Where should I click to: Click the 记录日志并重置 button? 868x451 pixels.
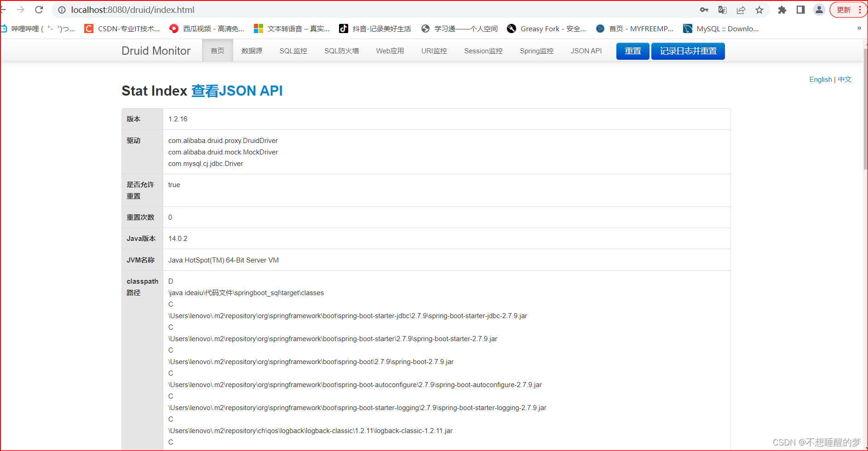[688, 51]
